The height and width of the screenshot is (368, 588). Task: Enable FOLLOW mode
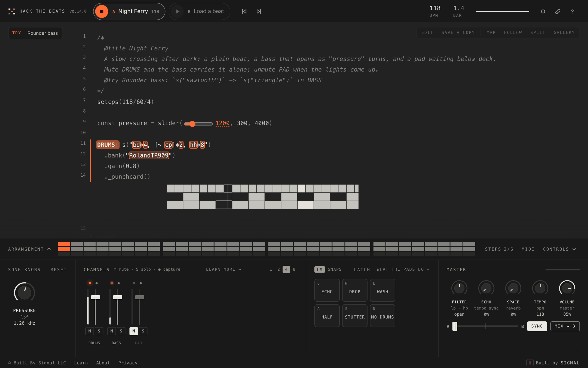pos(513,32)
